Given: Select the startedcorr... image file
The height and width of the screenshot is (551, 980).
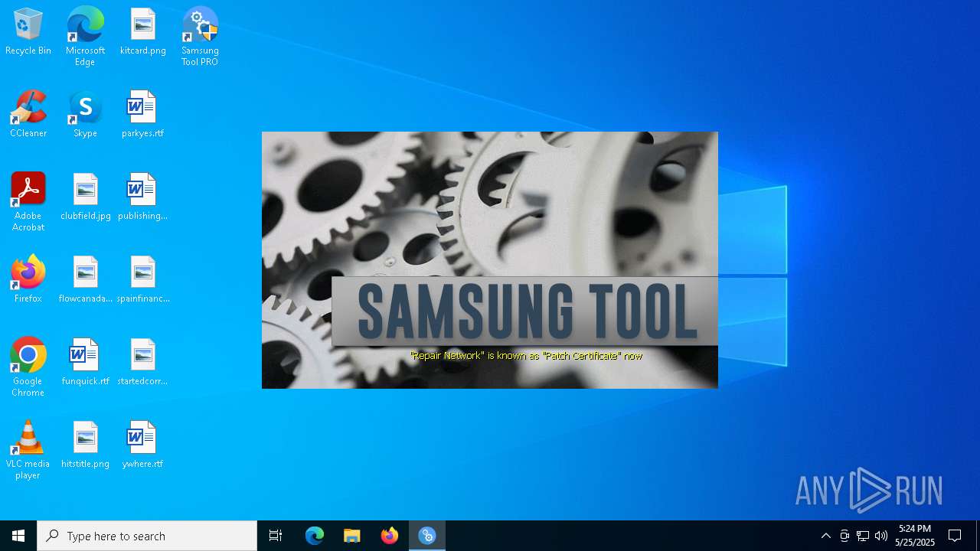Looking at the screenshot, I should pyautogui.click(x=142, y=363).
